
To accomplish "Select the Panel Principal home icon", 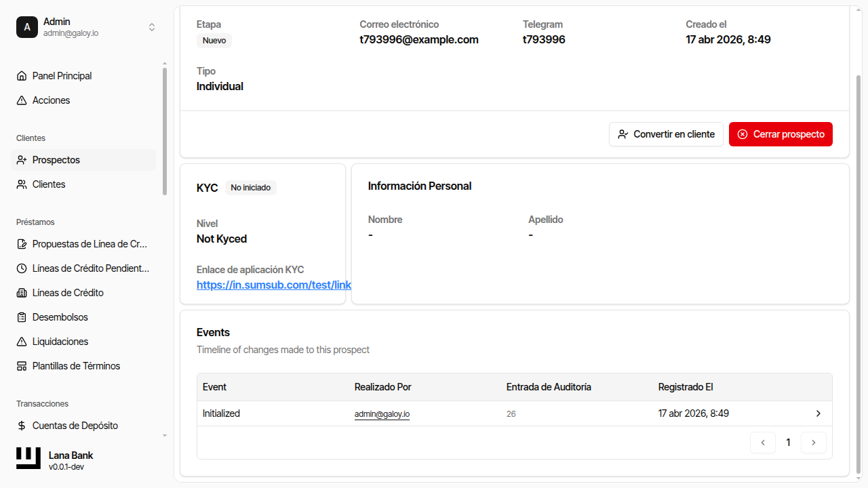I will tap(22, 75).
